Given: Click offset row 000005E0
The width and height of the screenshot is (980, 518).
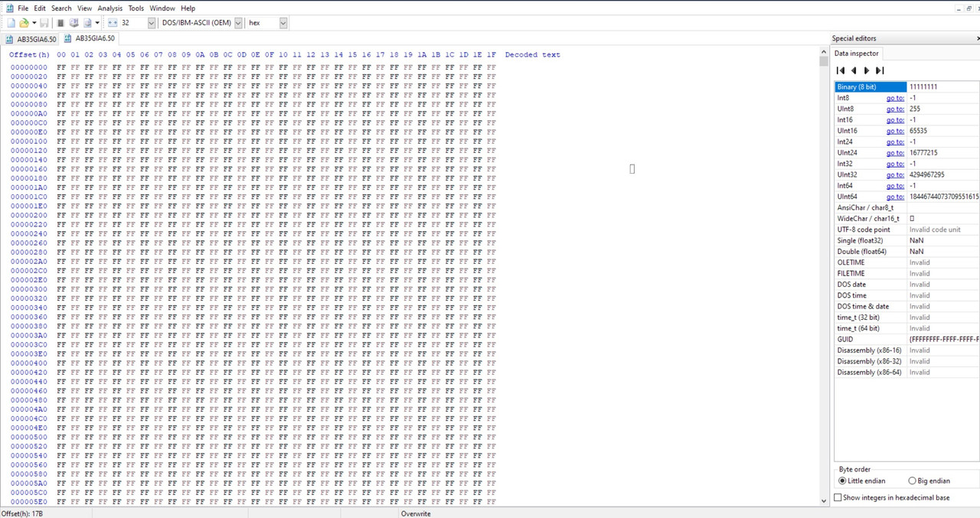Looking at the screenshot, I should tap(29, 502).
